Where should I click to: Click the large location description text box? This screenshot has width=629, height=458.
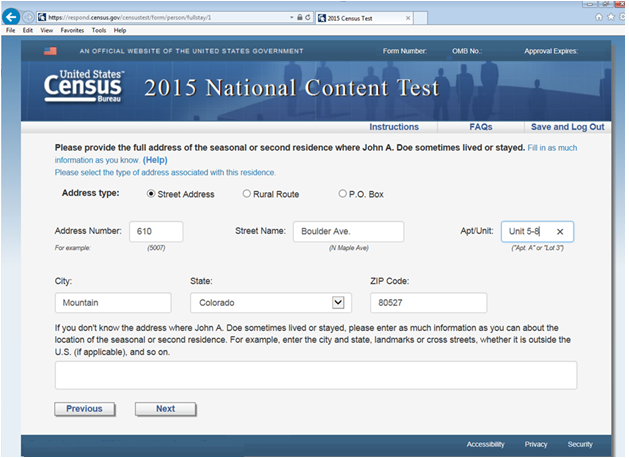[316, 375]
